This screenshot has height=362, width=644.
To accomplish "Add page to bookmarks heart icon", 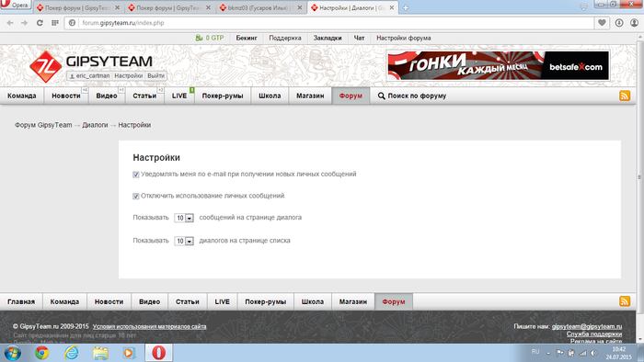I will tap(602, 23).
